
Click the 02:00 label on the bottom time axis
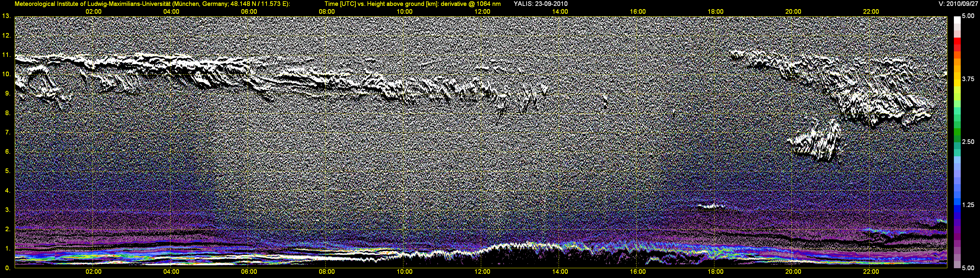point(93,271)
